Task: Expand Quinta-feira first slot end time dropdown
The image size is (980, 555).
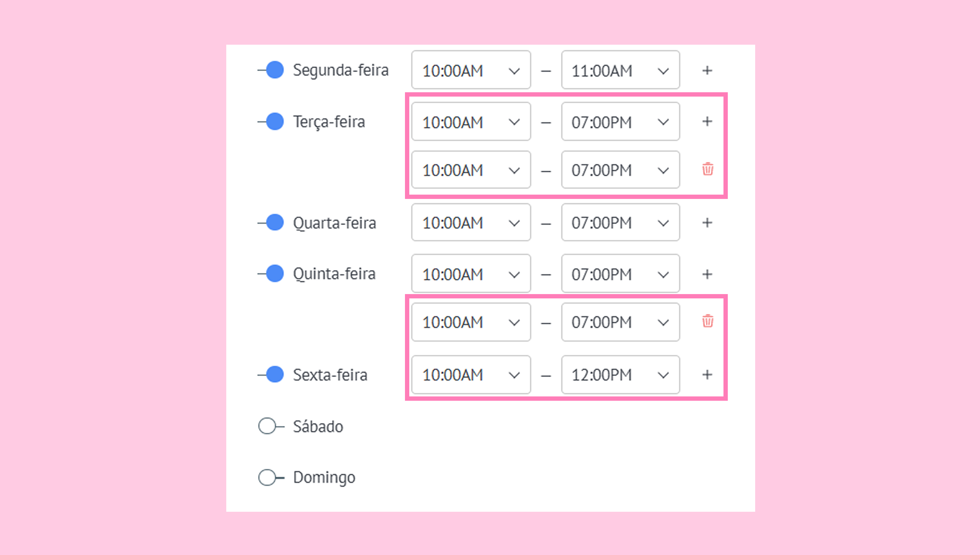Action: [x=620, y=274]
